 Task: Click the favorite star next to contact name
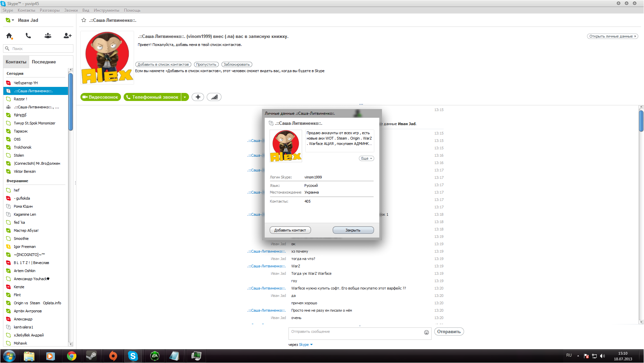point(84,20)
